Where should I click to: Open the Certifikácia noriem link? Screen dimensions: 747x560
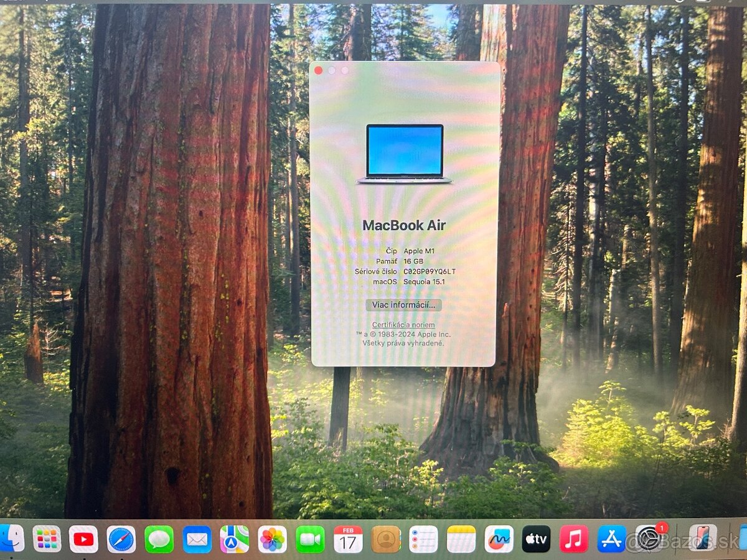click(x=403, y=325)
